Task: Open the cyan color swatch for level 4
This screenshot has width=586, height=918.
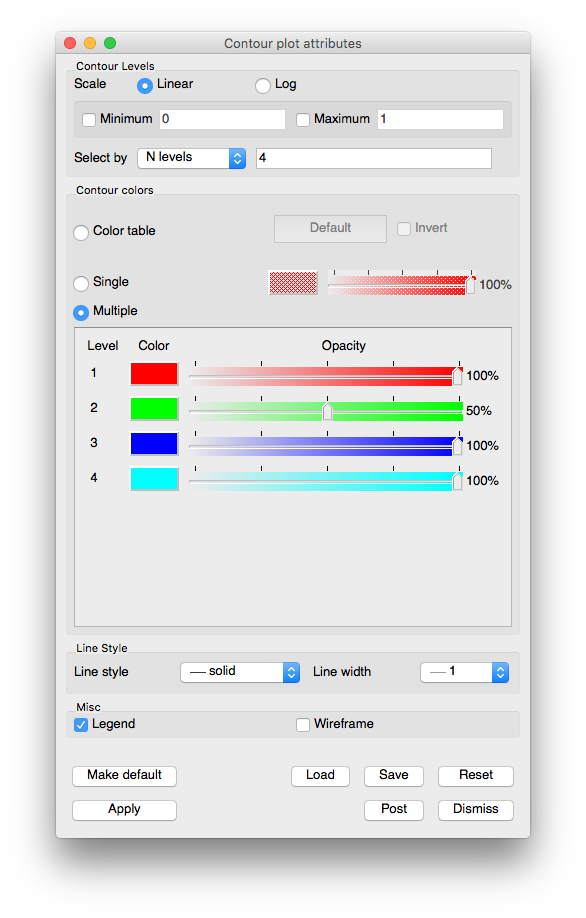Action: coord(154,479)
